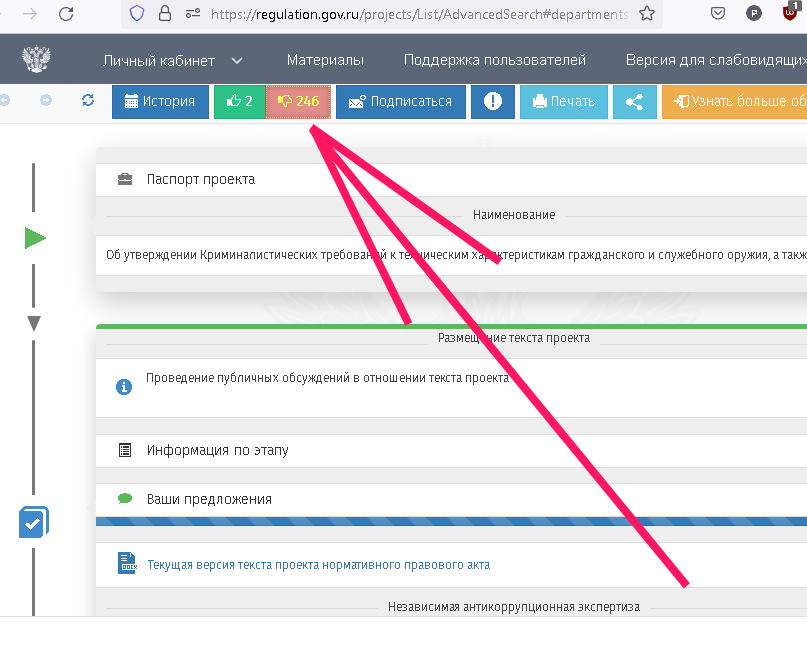Click the thumbs-up like button showing 2
807x669 pixels.
239,101
